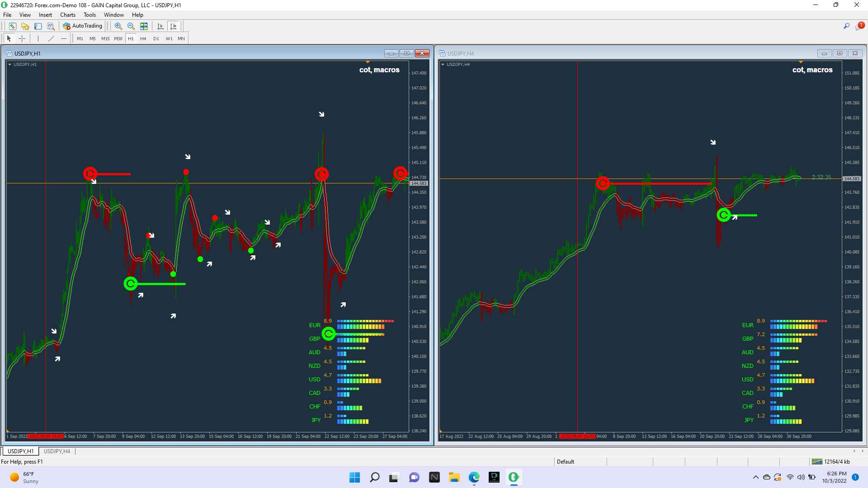Open the search magnifier at top right
Image resolution: width=868 pixels, height=488 pixels.
(x=846, y=26)
